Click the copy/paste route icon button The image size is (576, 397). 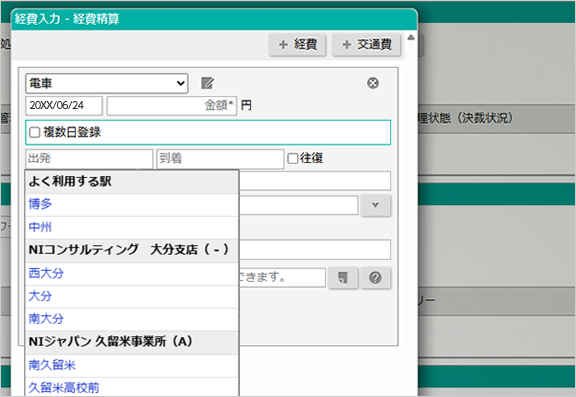343,278
